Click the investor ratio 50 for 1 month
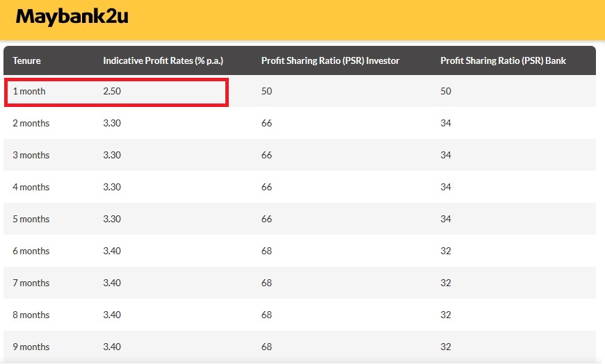This screenshot has height=364, width=605. 266,91
